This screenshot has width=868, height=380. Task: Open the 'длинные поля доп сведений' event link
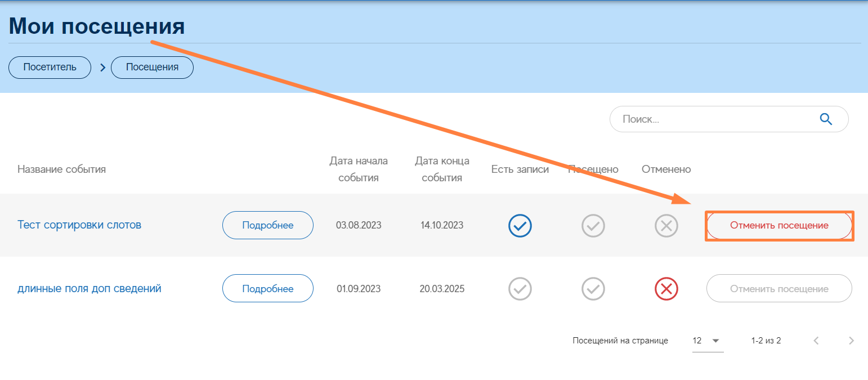click(90, 289)
